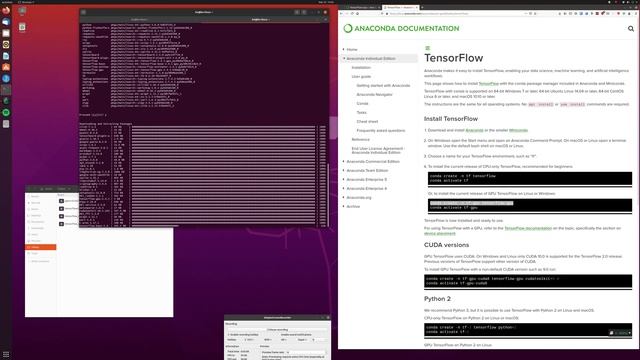Close the TensorFlow browser tab

[x=417, y=7]
